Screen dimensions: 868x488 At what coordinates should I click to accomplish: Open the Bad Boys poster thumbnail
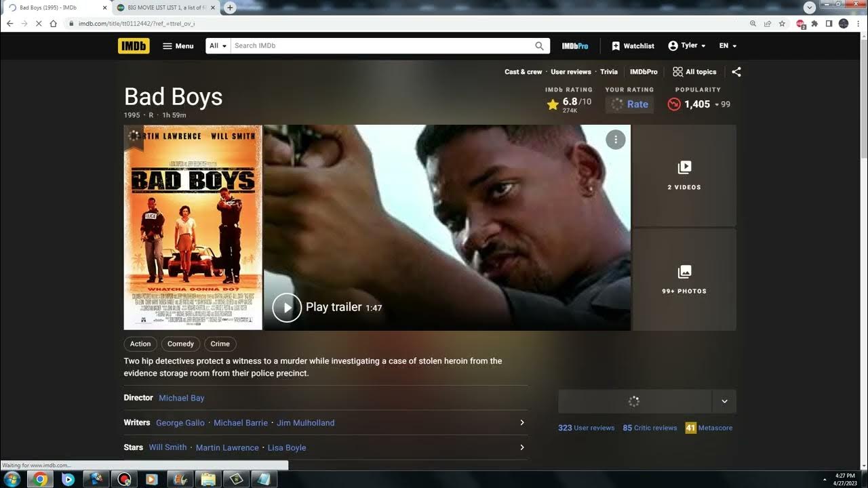(193, 227)
